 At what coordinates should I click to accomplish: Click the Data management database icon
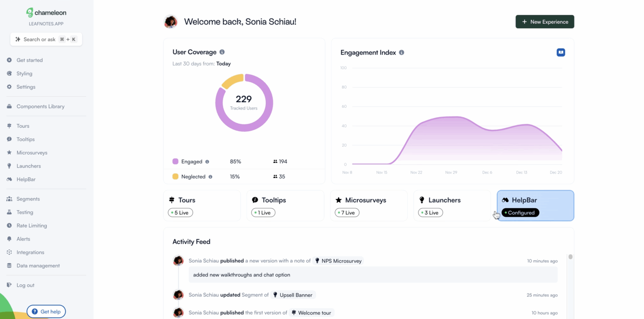(x=9, y=265)
